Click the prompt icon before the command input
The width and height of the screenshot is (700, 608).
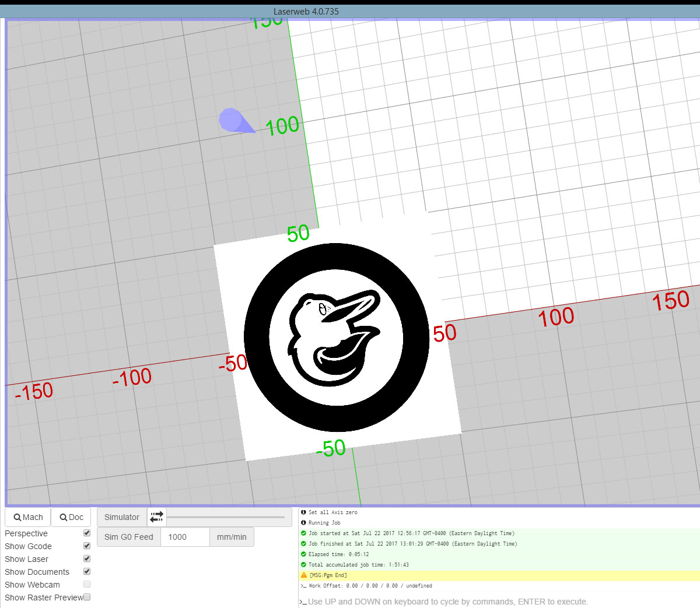[x=303, y=602]
